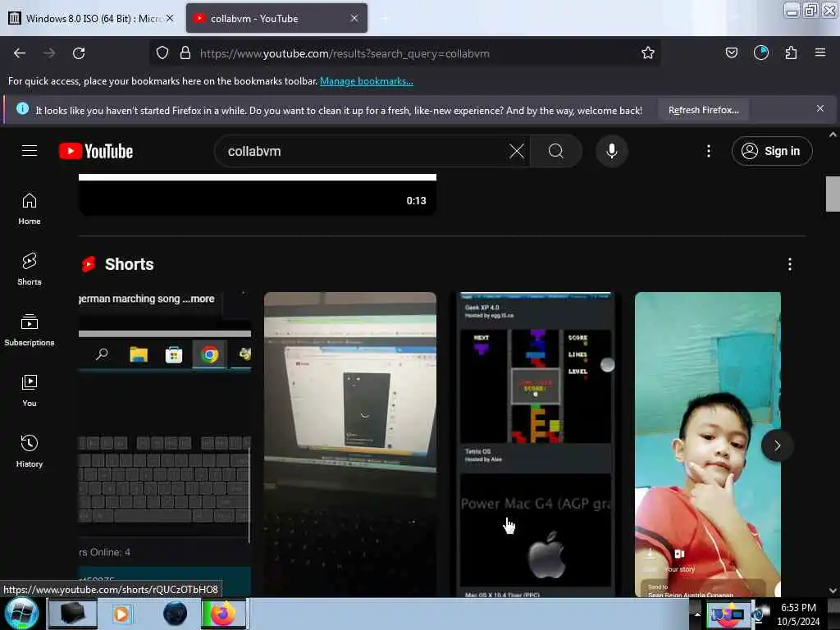Close the Windows 8.0 ISO tab
Viewport: 840px width, 630px height.
(x=170, y=18)
